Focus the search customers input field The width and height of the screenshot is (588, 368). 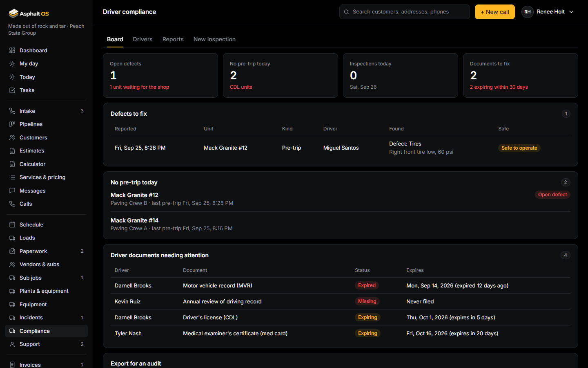tap(404, 12)
